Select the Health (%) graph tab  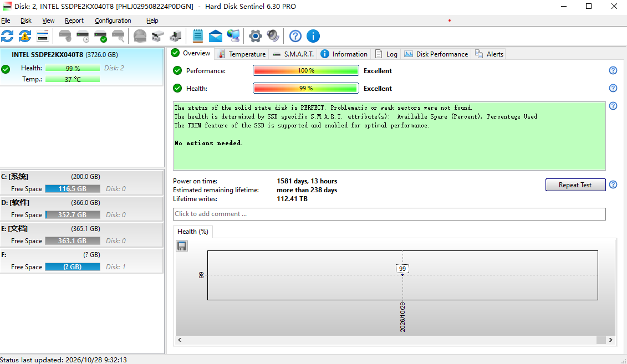(x=193, y=232)
